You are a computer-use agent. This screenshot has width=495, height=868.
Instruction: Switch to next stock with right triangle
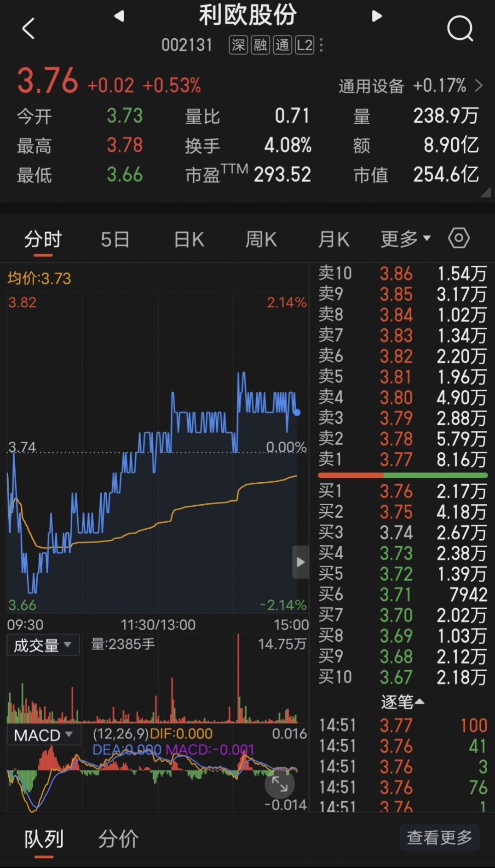pyautogui.click(x=377, y=16)
